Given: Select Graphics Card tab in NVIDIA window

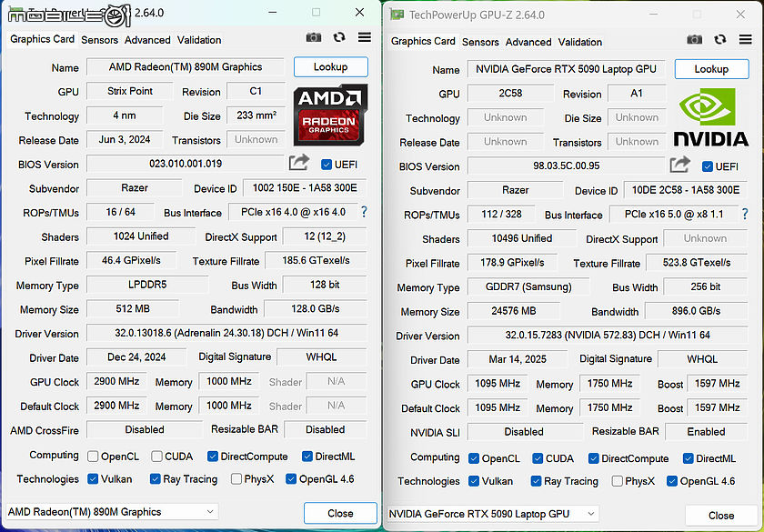Looking at the screenshot, I should click(x=423, y=41).
